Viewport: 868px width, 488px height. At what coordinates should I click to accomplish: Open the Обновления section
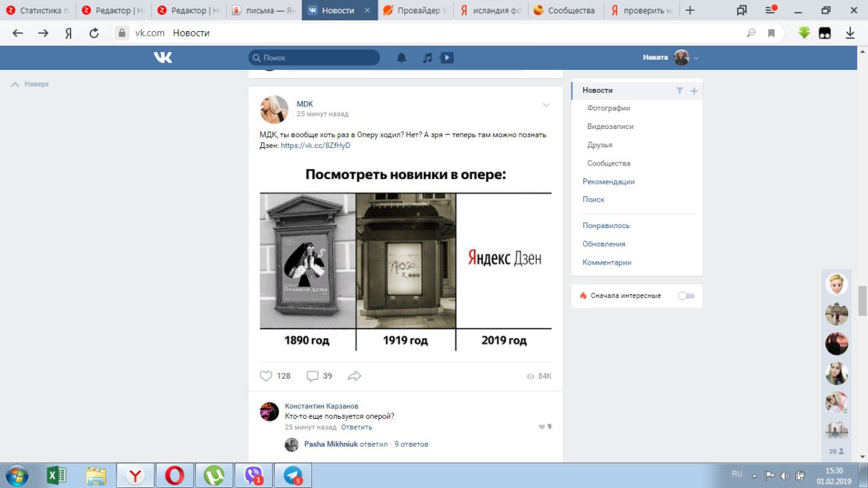pyautogui.click(x=604, y=244)
